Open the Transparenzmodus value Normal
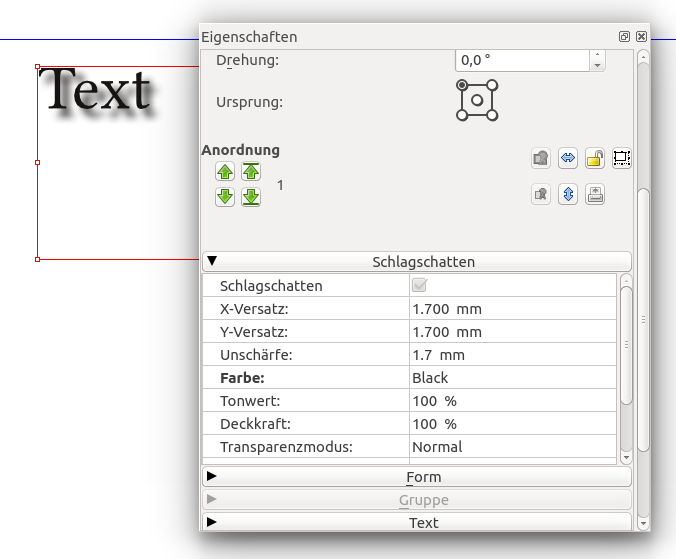The width and height of the screenshot is (676, 559). click(x=512, y=447)
